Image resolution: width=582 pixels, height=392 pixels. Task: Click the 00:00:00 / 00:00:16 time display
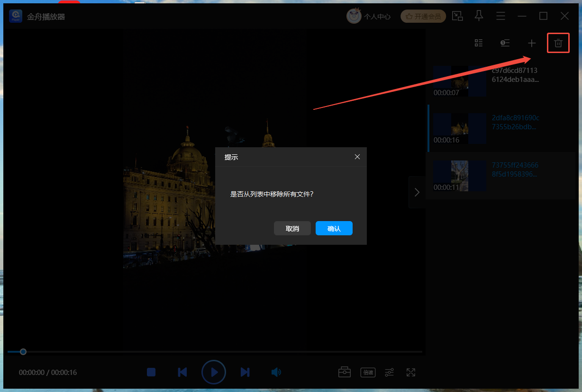pyautogui.click(x=48, y=373)
